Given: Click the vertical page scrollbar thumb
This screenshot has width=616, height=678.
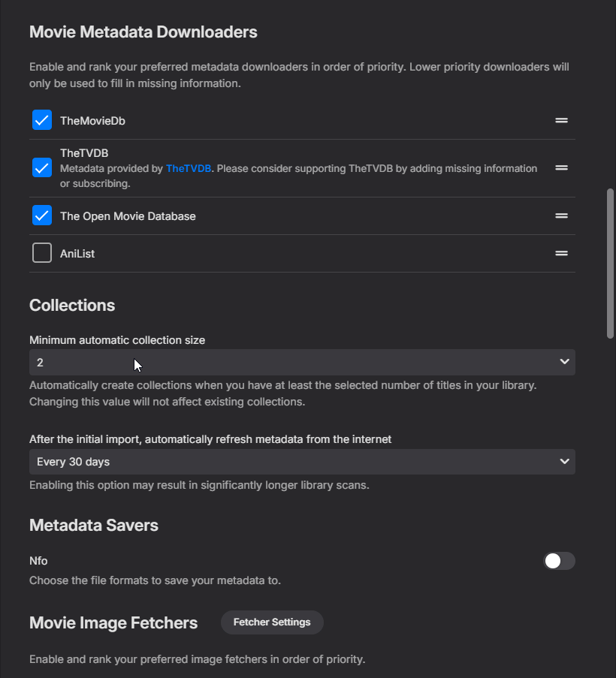Looking at the screenshot, I should click(x=611, y=263).
